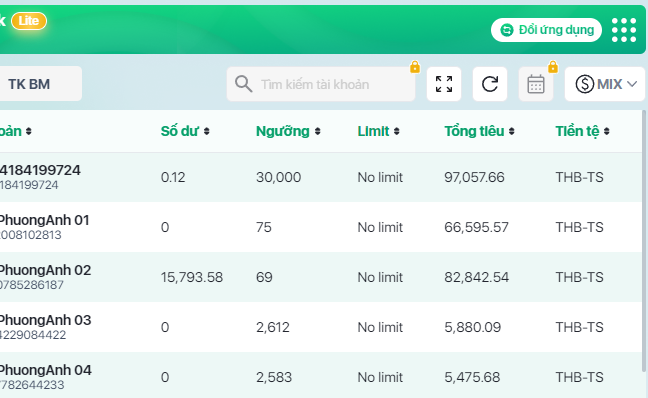Sort by Tiền tệ column arrows

point(607,131)
